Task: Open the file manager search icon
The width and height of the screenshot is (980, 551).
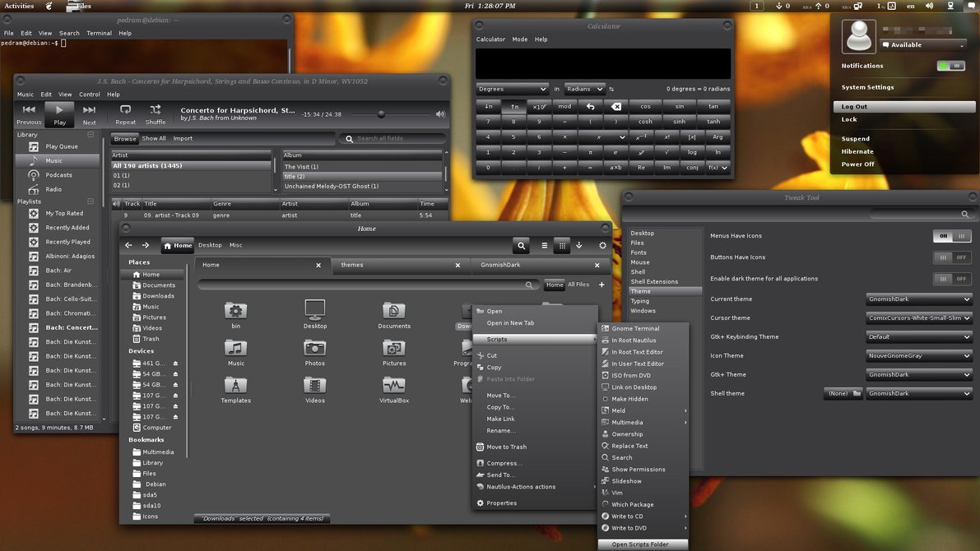Action: pos(521,245)
